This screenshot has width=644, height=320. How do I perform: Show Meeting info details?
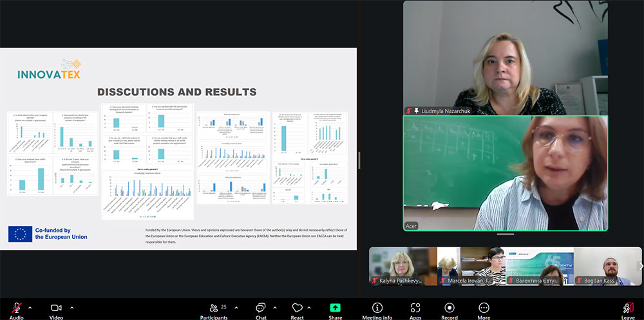377,308
